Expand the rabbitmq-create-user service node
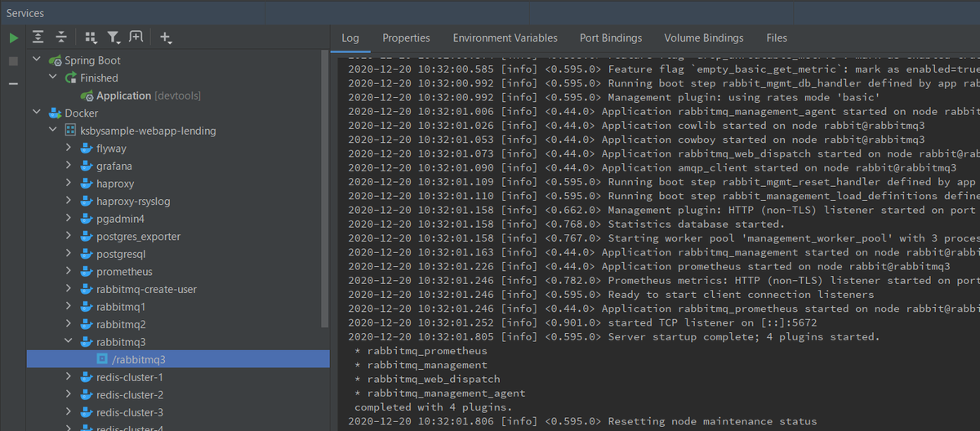This screenshot has height=431, width=980. coord(69,289)
